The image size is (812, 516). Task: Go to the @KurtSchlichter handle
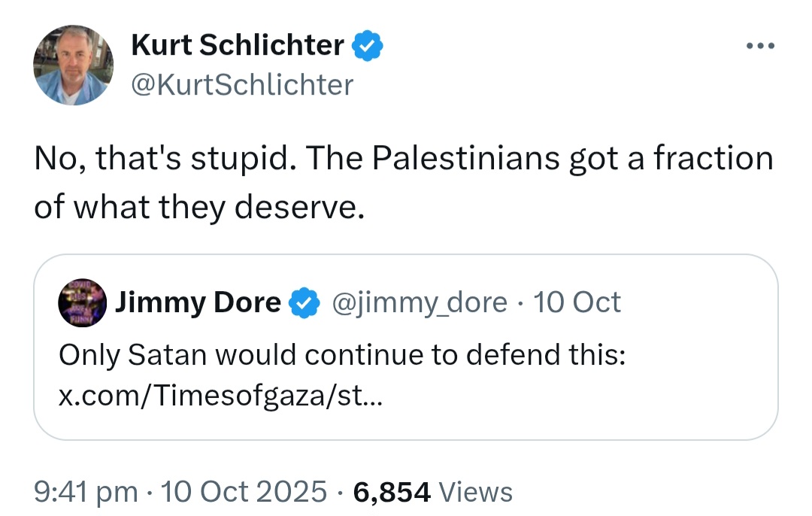[242, 84]
